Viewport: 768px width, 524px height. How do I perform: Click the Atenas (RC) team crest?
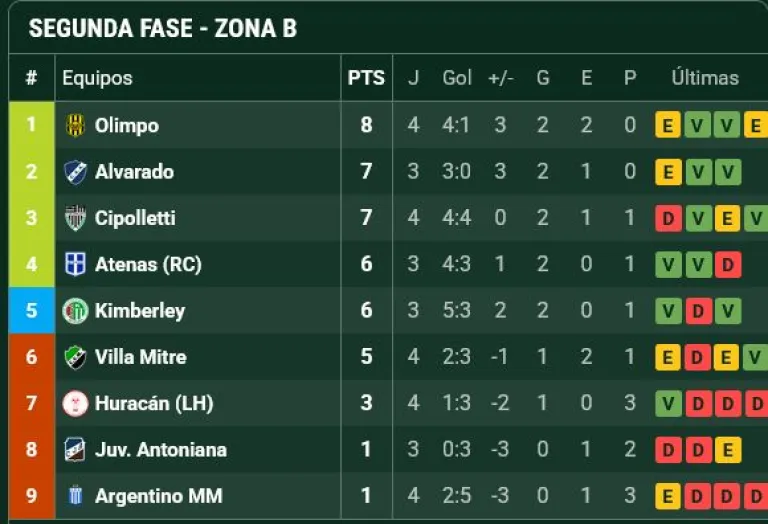(x=75, y=264)
